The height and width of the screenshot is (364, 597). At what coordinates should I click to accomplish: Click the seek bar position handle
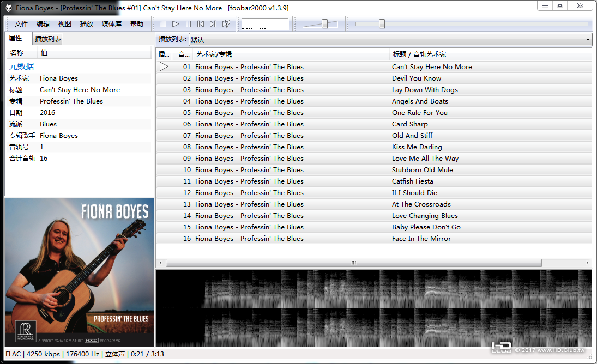[382, 24]
